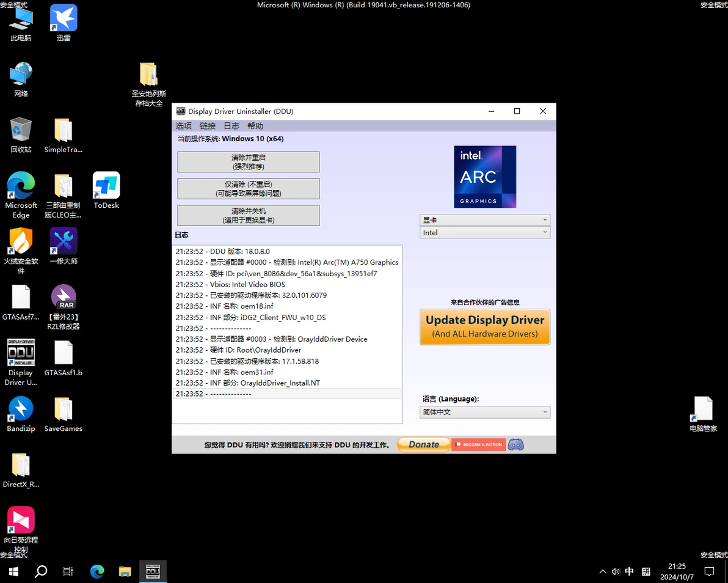Expand the Intel vendor dropdown
The height and width of the screenshot is (583, 728).
(x=485, y=232)
